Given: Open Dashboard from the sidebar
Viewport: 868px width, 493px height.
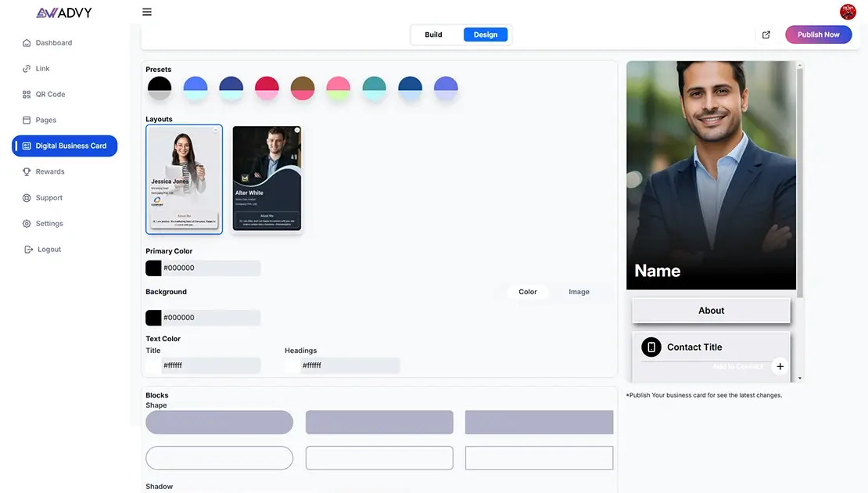Looking at the screenshot, I should pos(53,43).
